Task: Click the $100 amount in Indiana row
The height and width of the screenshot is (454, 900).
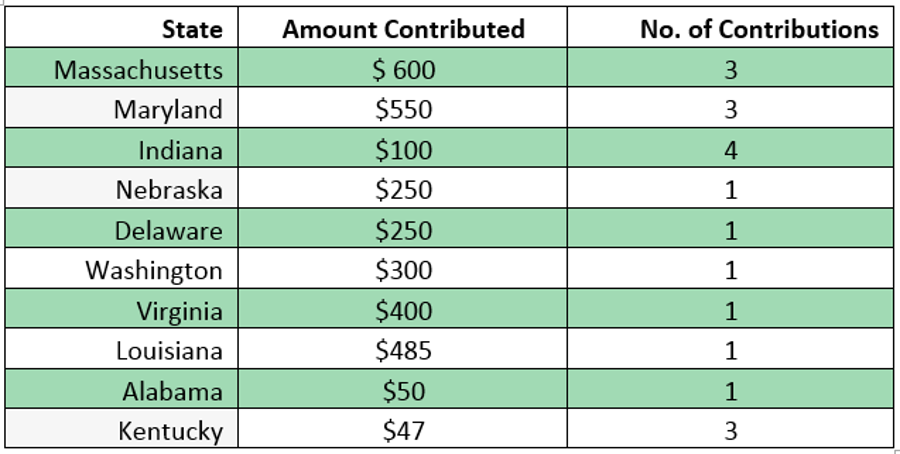Action: (404, 150)
